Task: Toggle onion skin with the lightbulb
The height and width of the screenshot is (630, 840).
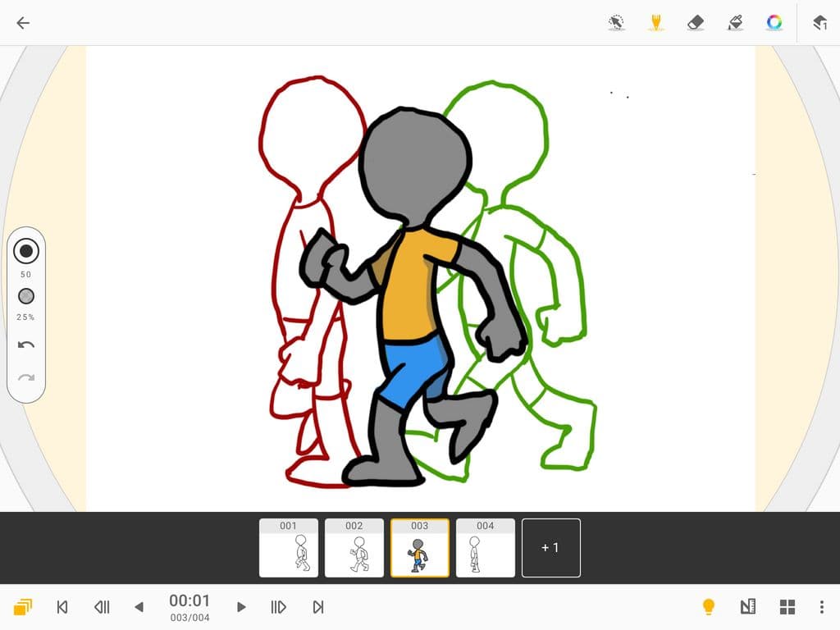Action: (x=709, y=606)
